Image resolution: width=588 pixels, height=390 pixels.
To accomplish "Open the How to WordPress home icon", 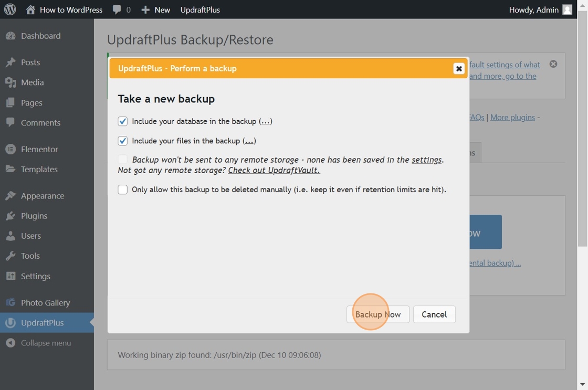I will coord(30,10).
